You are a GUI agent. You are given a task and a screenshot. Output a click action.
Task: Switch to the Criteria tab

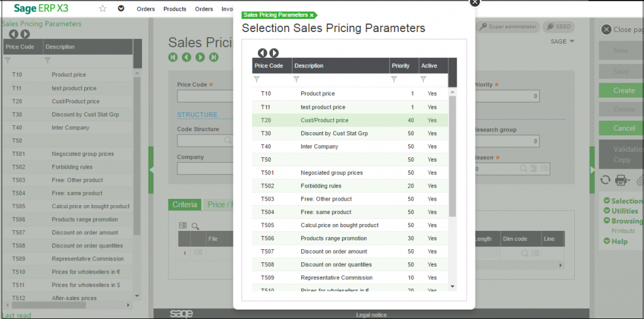pos(185,204)
